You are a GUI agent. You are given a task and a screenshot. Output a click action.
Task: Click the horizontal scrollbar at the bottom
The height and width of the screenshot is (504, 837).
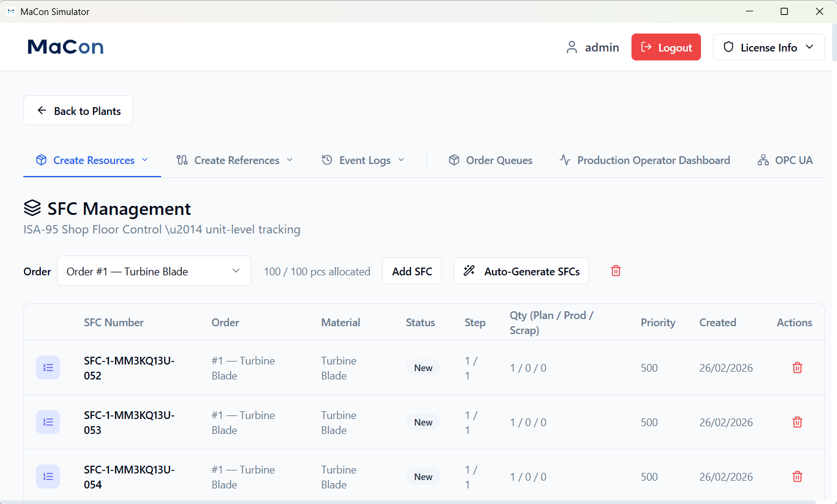(x=407, y=502)
